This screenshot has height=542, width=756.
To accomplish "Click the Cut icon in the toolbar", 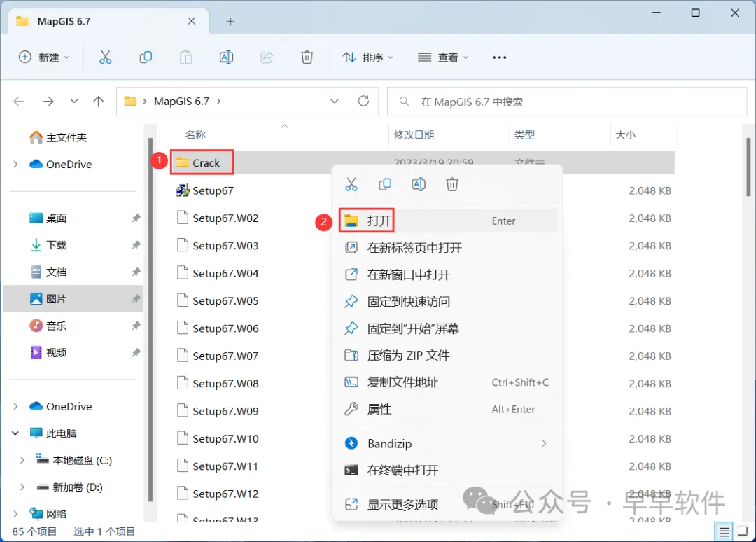I will 105,57.
